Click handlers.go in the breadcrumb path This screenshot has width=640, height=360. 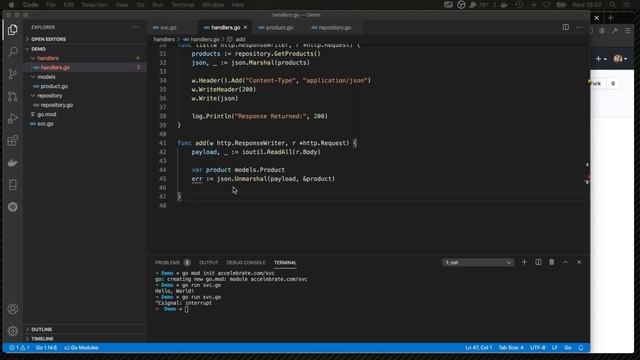click(x=205, y=40)
